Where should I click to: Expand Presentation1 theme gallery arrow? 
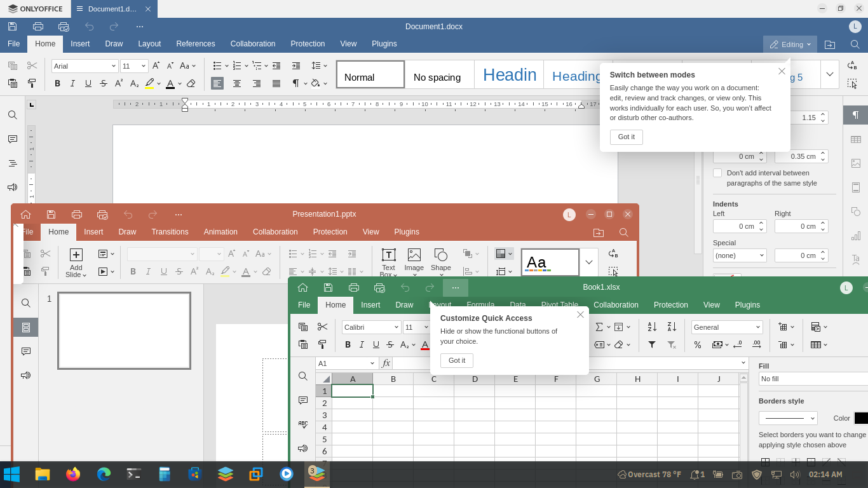coord(589,262)
